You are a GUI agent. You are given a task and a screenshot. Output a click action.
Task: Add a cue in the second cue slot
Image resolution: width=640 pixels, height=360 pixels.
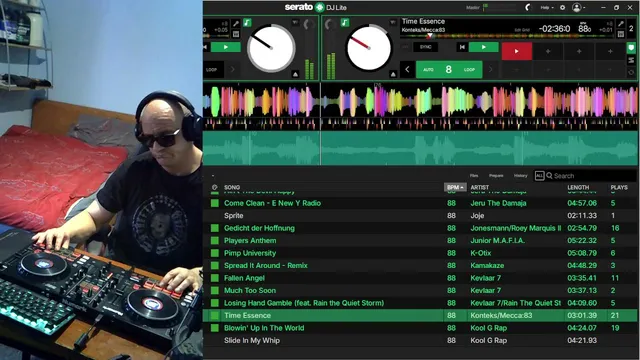pyautogui.click(x=548, y=51)
